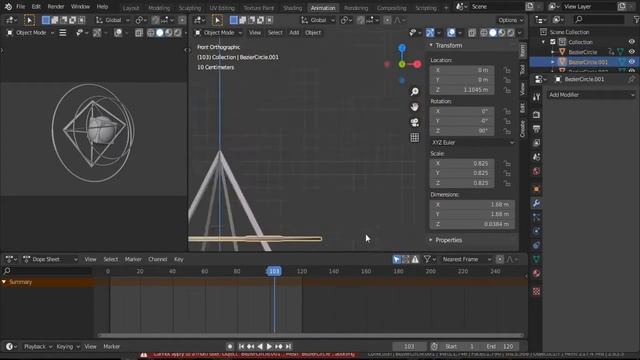The width and height of the screenshot is (640, 360).
Task: Toggle the camera view icon in main viewport
Action: (x=415, y=122)
